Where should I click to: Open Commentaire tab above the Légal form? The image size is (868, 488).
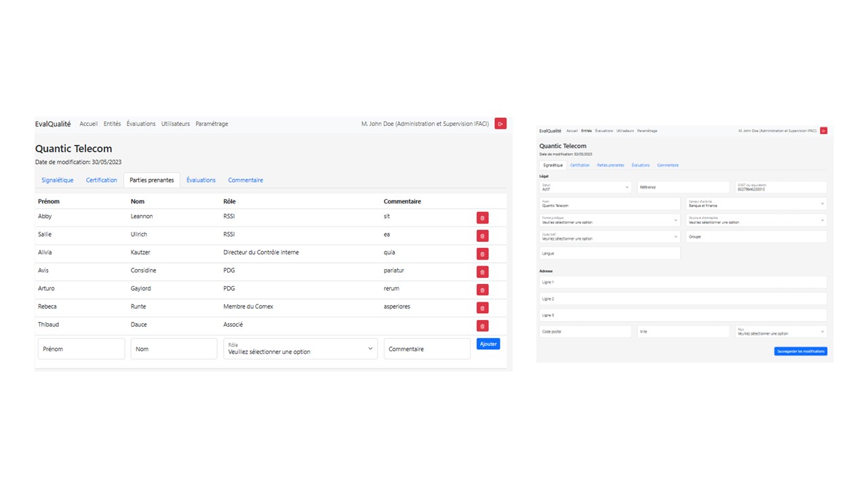tap(668, 165)
